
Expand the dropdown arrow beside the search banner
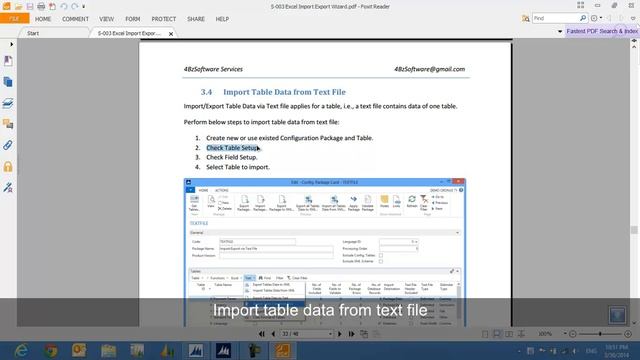coord(560,31)
